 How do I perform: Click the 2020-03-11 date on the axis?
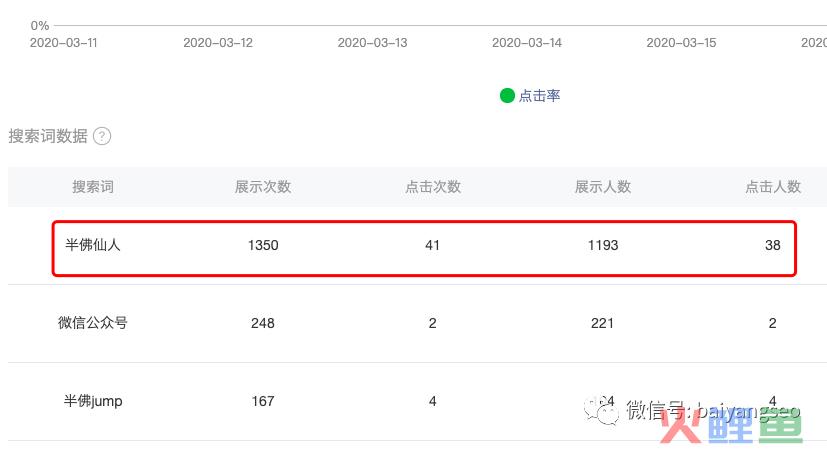tap(63, 43)
